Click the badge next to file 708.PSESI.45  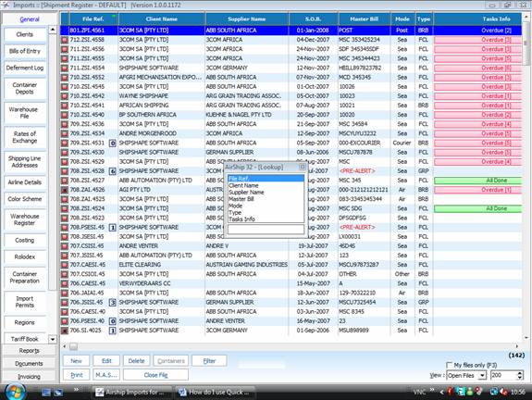[113, 228]
